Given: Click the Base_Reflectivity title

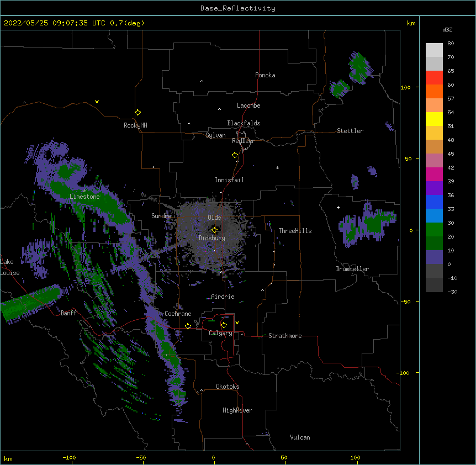Looking at the screenshot, I should (238, 8).
